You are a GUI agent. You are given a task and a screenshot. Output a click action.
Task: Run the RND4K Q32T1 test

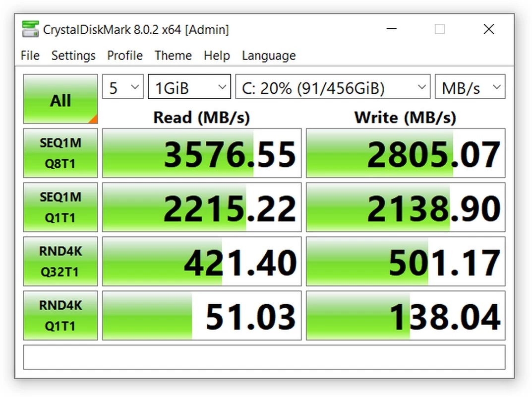[60, 261]
